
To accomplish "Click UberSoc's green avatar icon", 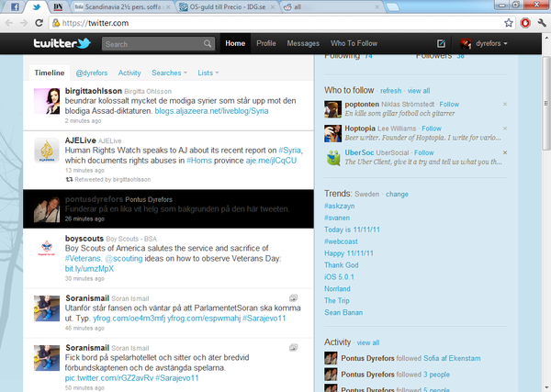I will point(332,158).
